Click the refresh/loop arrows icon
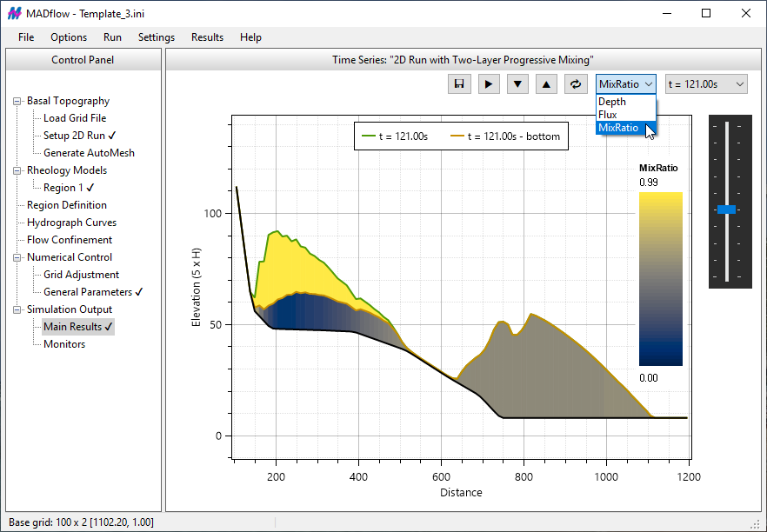 [575, 84]
